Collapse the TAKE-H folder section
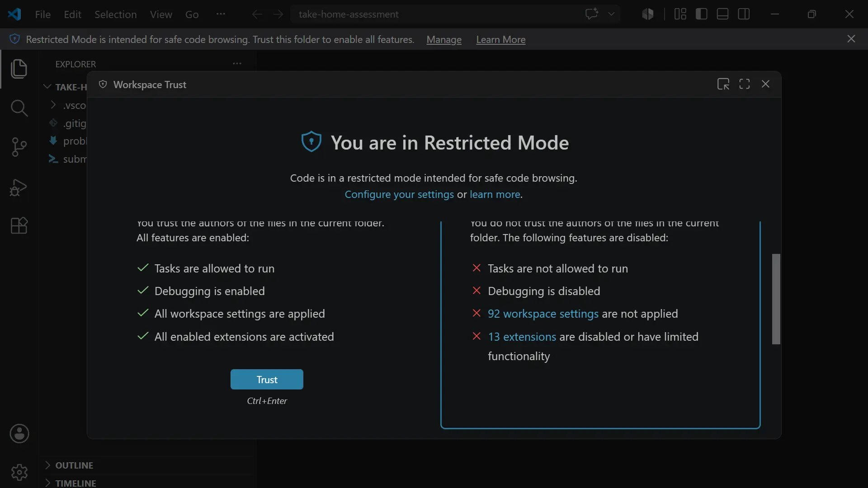 (x=65, y=87)
